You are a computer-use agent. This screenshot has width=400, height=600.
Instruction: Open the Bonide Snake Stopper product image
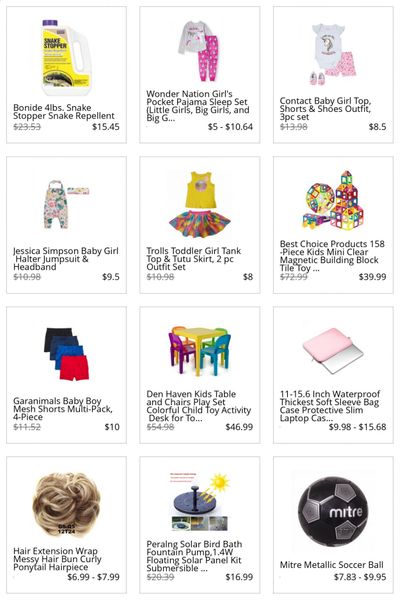point(66,58)
